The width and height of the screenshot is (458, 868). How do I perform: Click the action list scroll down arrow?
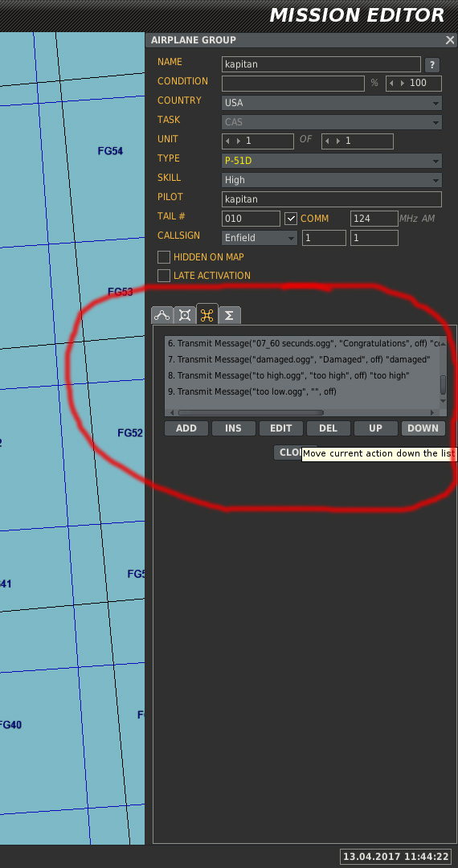pos(443,401)
